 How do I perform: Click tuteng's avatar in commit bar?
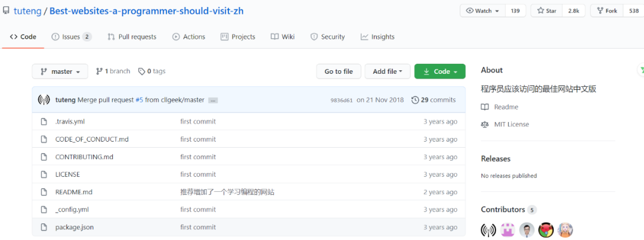point(44,99)
